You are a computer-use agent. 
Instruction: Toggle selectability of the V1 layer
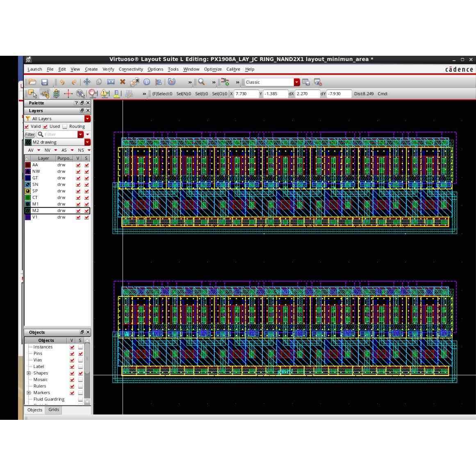pos(87,217)
